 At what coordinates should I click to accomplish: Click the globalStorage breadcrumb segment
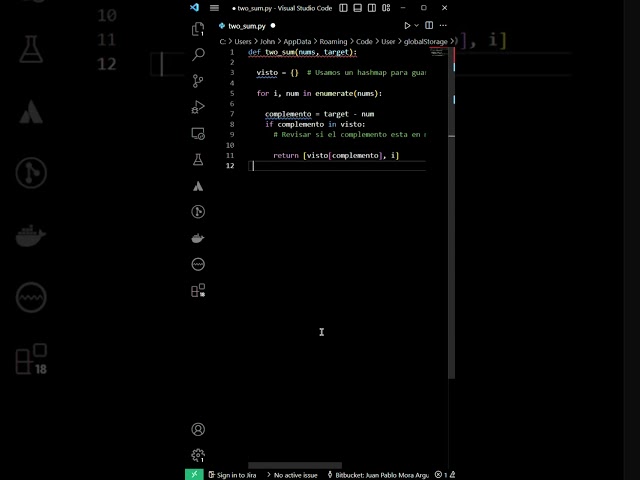tap(425, 42)
